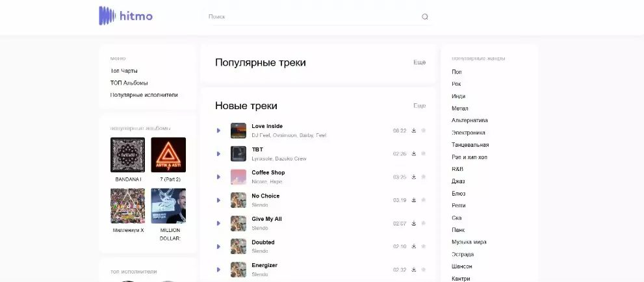Viewport: 644px width, 282px height.
Task: Show more new tracks via Еще
Action: [x=420, y=106]
